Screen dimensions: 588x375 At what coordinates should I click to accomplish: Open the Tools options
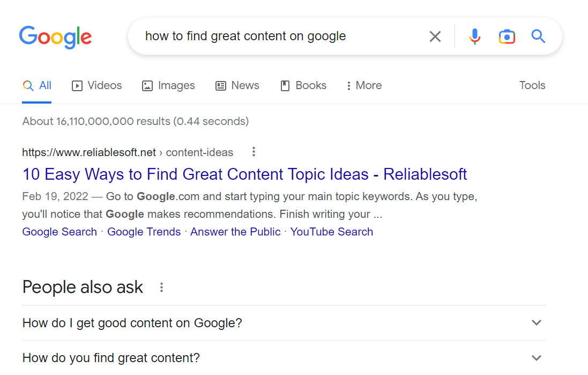click(532, 86)
